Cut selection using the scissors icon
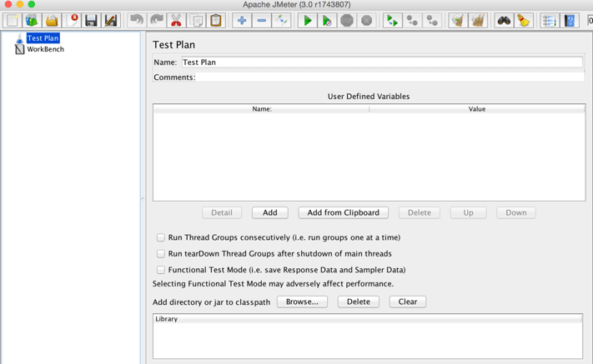Screen dimensions: 593x364 tap(176, 20)
